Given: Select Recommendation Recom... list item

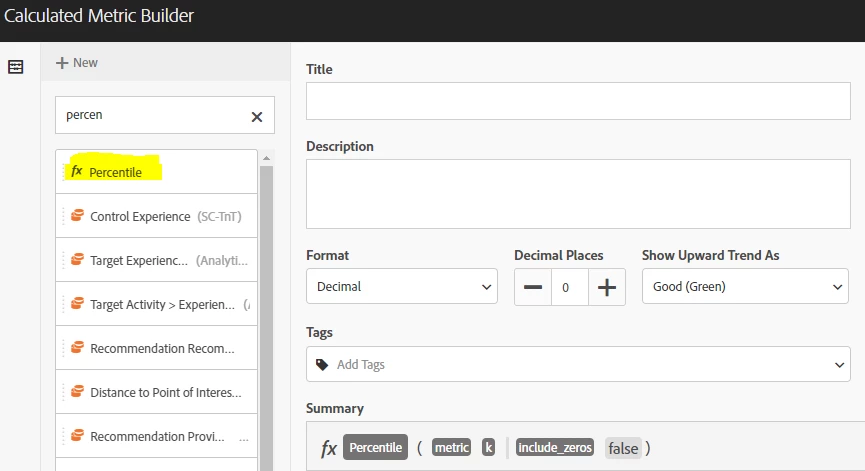Looking at the screenshot, I should (156, 348).
